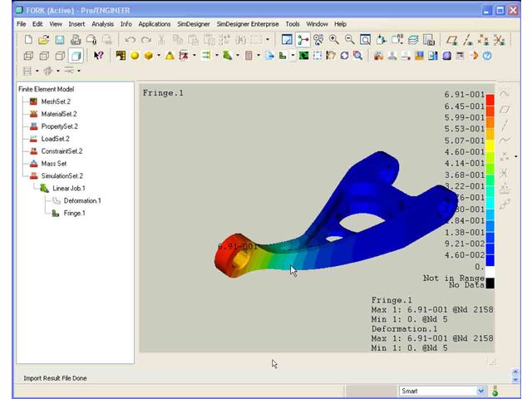Select MeshSet.2 in the model tree
Viewport: 532px width, 399px height.
pos(56,101)
